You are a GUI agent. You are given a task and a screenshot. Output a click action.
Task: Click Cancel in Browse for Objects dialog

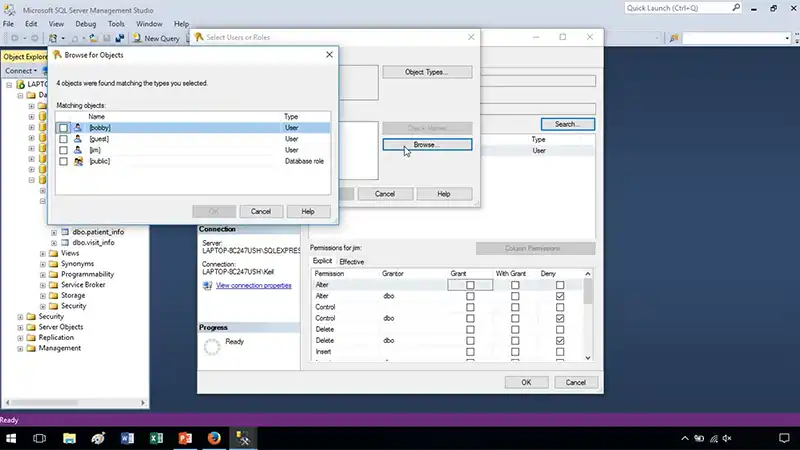261,211
